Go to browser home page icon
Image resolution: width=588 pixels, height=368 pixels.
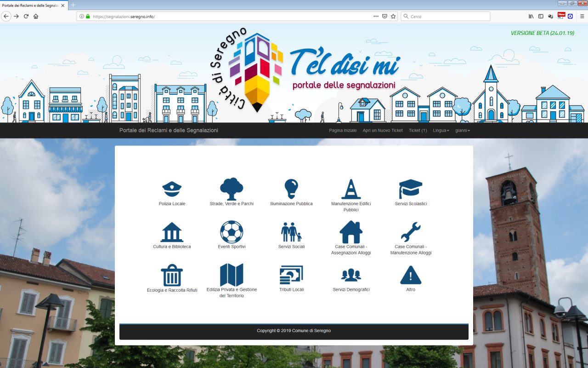[x=36, y=16]
